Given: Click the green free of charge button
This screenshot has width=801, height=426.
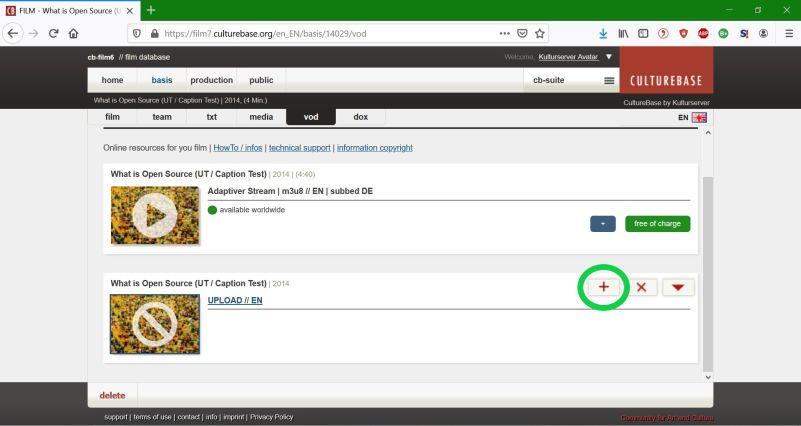Looking at the screenshot, I should click(657, 224).
